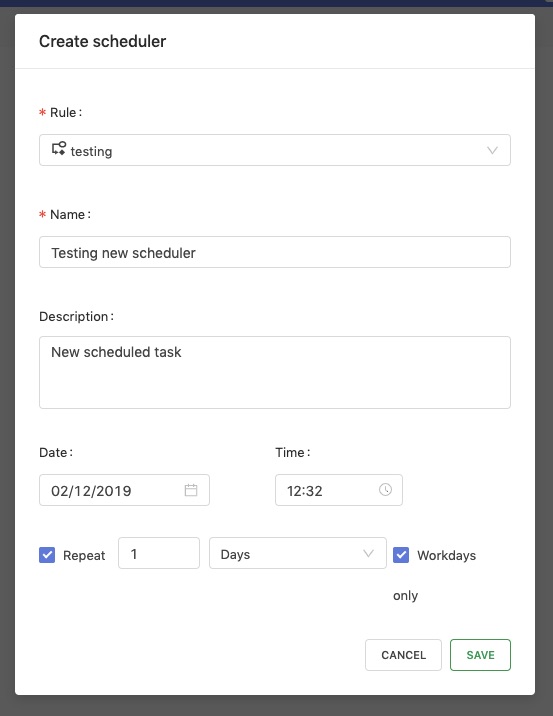Click the Rule field label
Image resolution: width=553 pixels, height=716 pixels.
66,112
